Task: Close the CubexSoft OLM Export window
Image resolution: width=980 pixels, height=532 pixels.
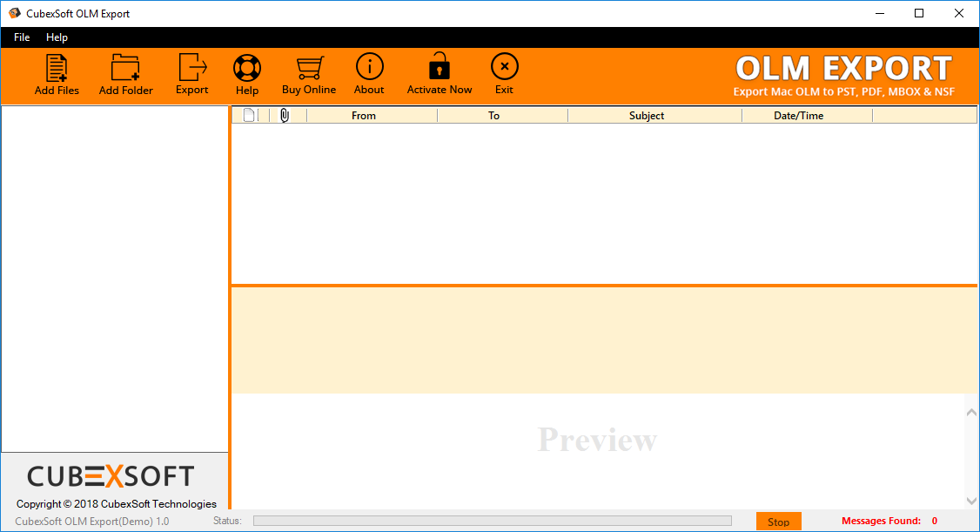Action: [959, 13]
